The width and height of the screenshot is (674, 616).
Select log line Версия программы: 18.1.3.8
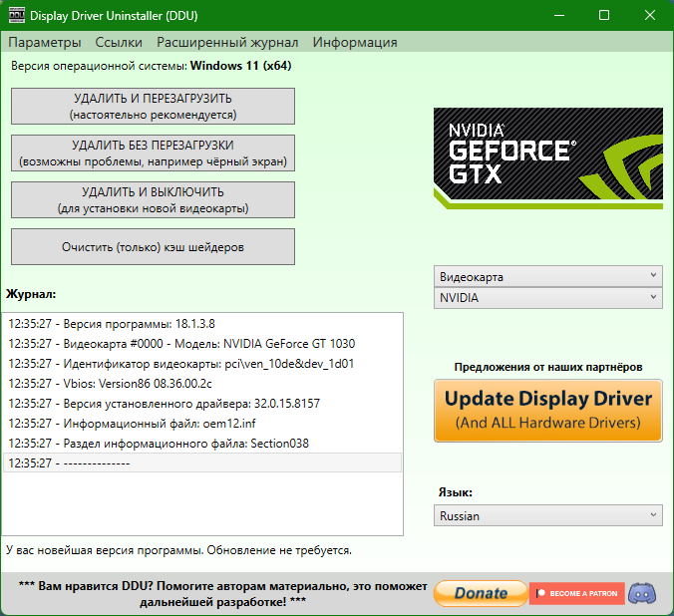[202, 324]
